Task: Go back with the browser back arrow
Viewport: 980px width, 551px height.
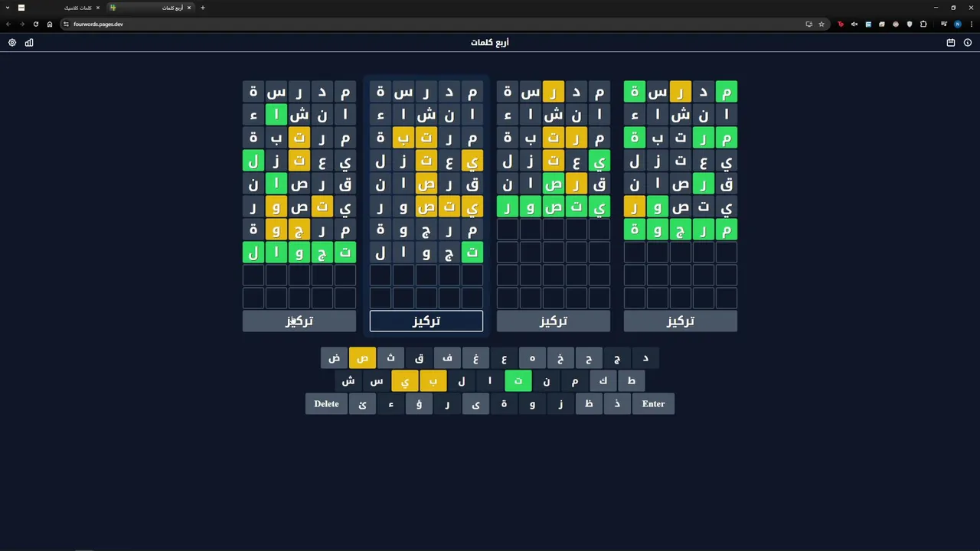Action: (8, 24)
